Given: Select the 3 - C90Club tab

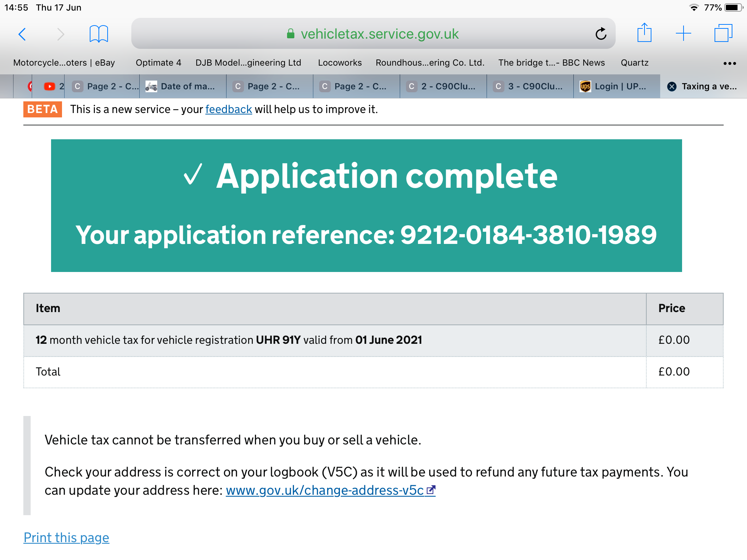Looking at the screenshot, I should click(x=531, y=86).
